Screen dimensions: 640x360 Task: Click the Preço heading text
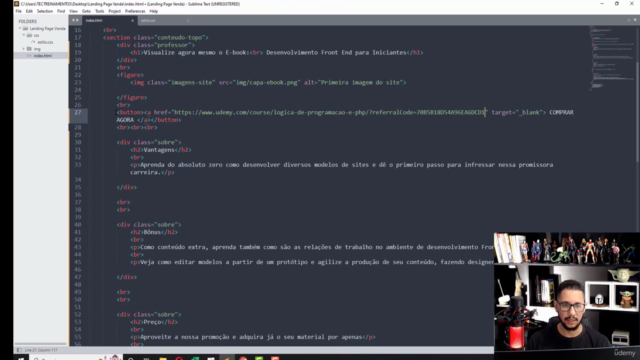[x=152, y=322]
